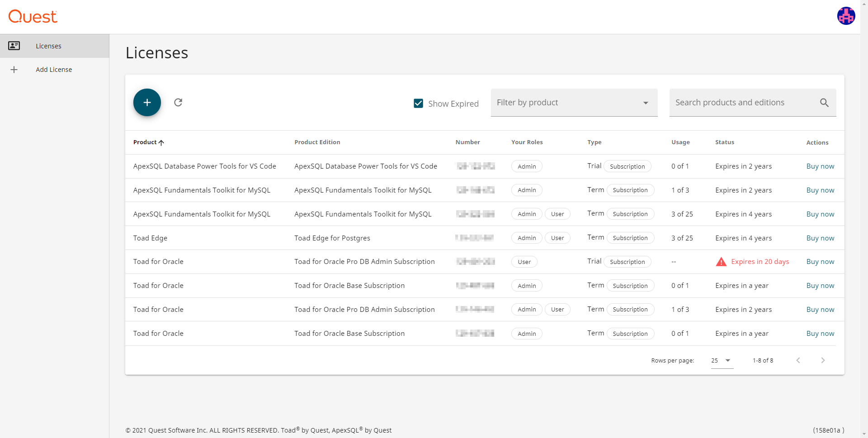Click 'Expires in 20 days' status text
868x438 pixels.
click(760, 262)
